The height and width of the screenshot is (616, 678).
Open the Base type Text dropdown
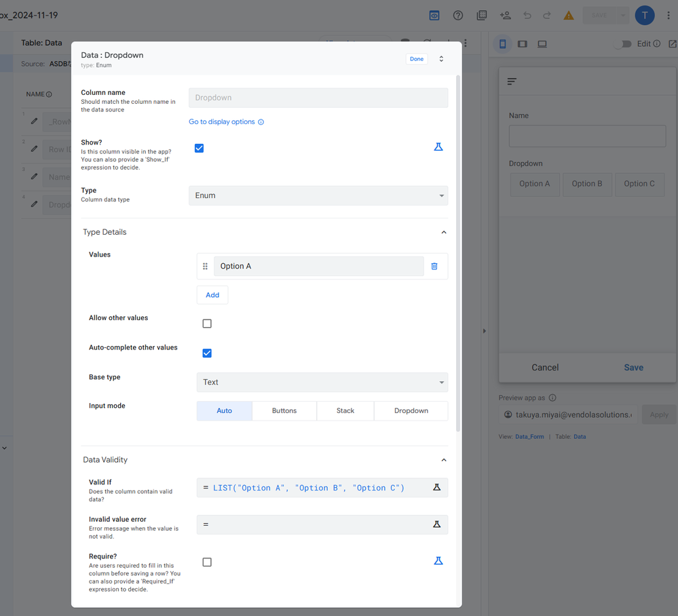pos(322,382)
